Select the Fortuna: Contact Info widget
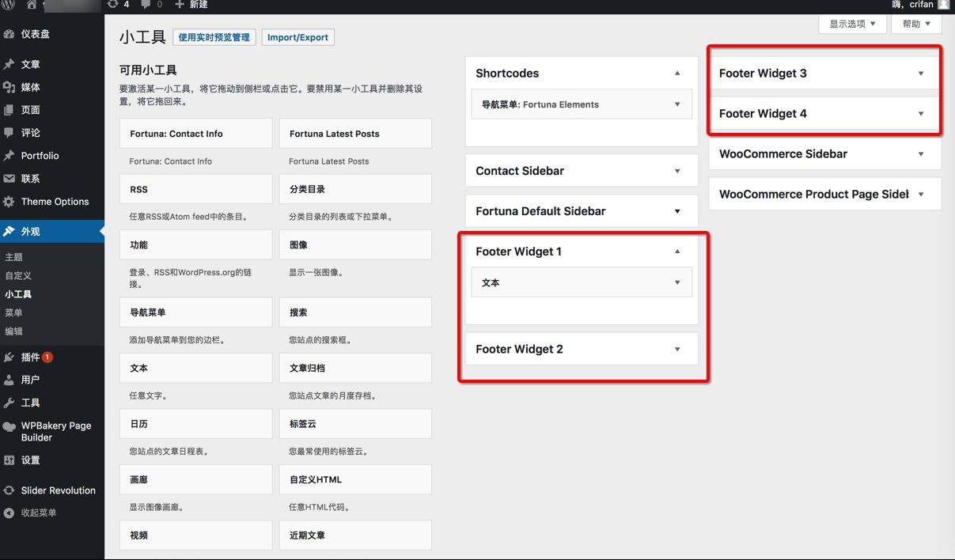The width and height of the screenshot is (955, 560). point(195,134)
